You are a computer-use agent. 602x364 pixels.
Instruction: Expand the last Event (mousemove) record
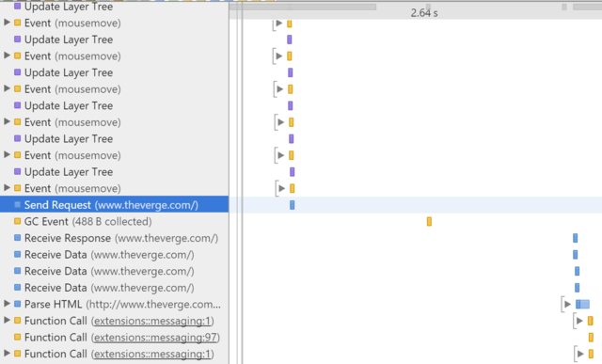tap(7, 188)
